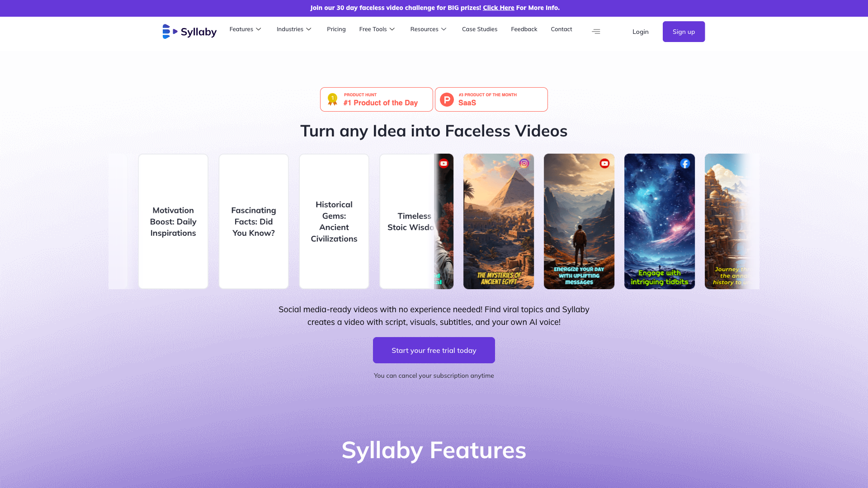The height and width of the screenshot is (488, 868).
Task: Click the Sign up button
Action: pos(684,32)
